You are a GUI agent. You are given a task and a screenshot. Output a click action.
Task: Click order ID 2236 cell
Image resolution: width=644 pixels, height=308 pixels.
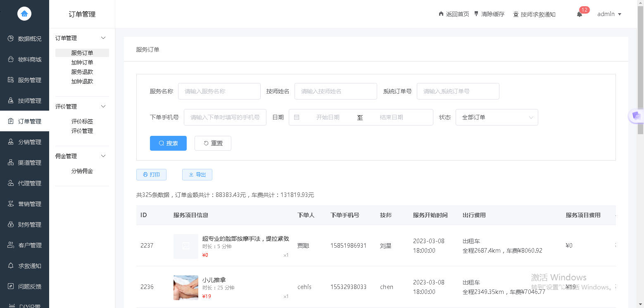(x=147, y=287)
